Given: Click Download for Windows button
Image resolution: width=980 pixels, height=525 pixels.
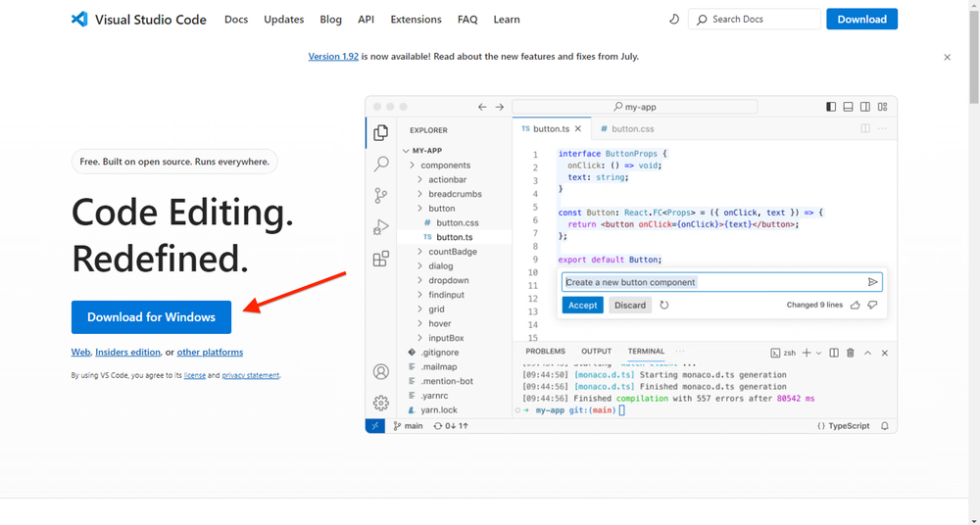Looking at the screenshot, I should [x=151, y=317].
